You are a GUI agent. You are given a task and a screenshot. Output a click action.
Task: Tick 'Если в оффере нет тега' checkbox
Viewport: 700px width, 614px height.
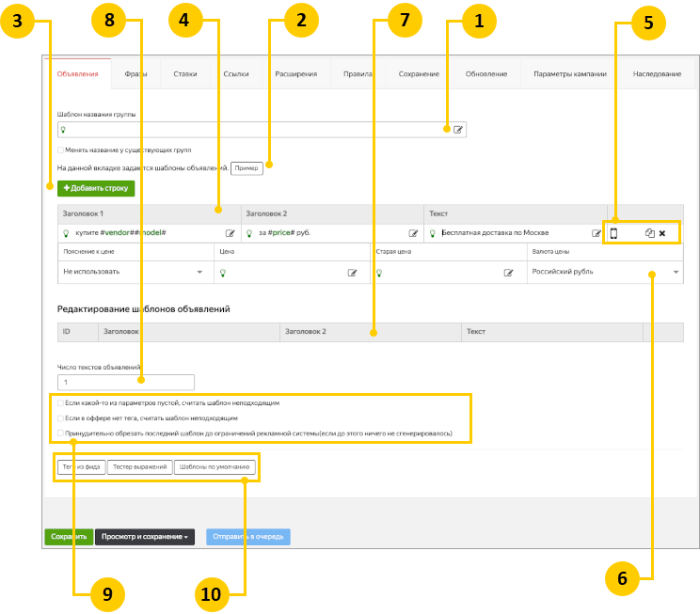click(61, 417)
